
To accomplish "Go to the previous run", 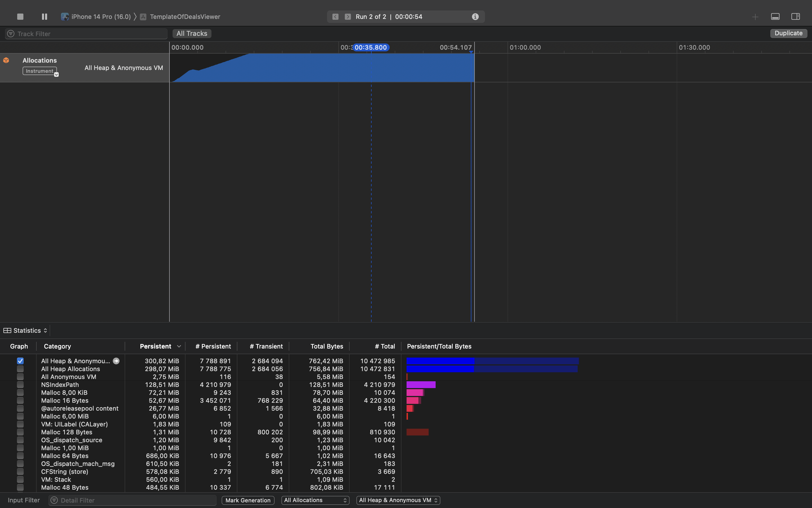I will point(335,16).
